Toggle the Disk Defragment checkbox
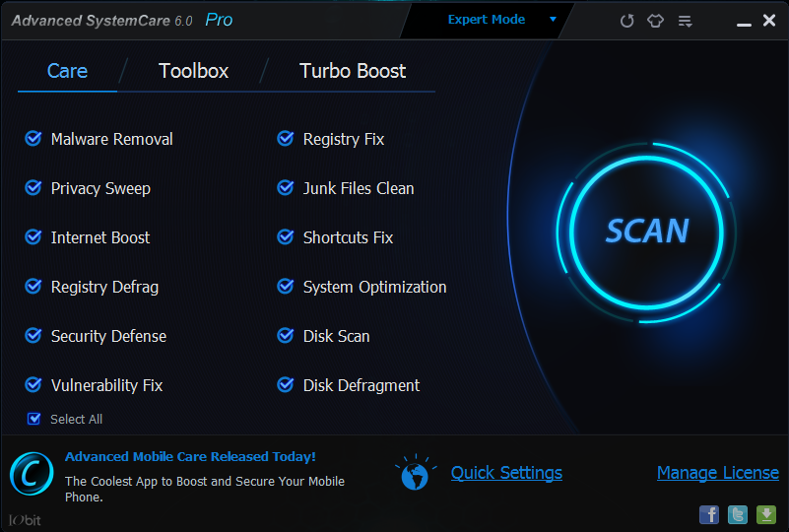Screen dimensions: 789x532 tap(286, 385)
